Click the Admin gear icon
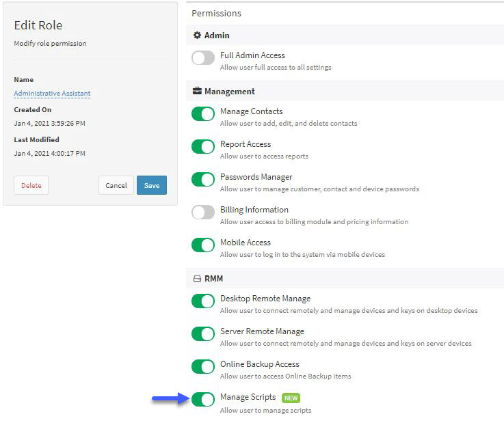 click(x=197, y=36)
